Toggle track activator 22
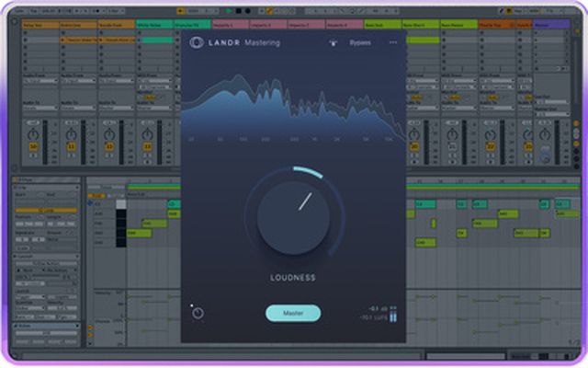 (x=490, y=147)
